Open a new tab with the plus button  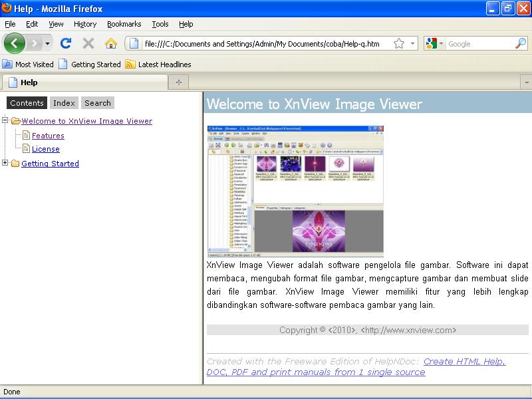tap(179, 82)
